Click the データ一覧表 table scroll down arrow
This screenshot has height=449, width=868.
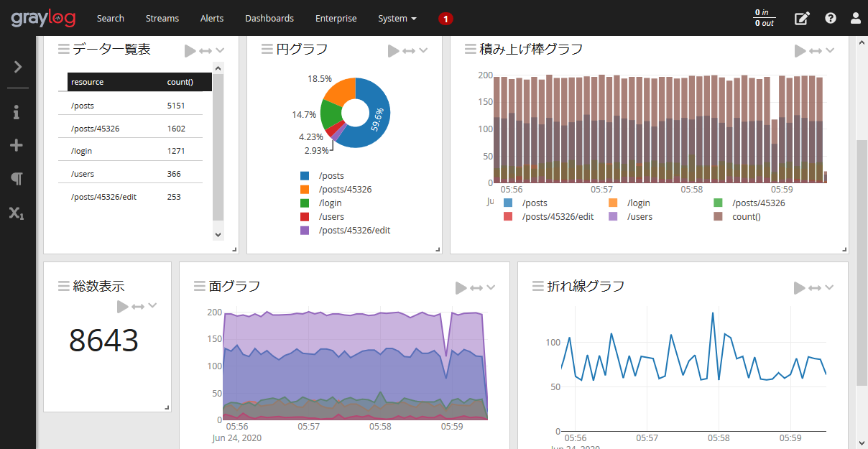click(218, 234)
